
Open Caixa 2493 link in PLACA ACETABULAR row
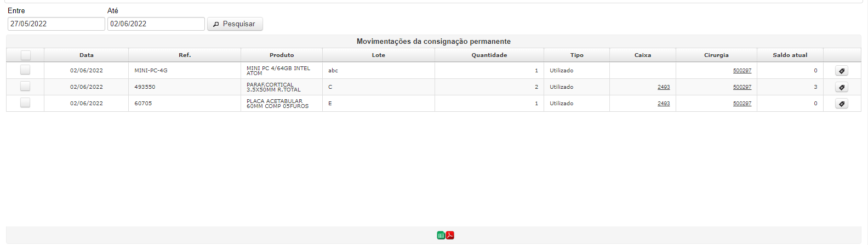[664, 104]
